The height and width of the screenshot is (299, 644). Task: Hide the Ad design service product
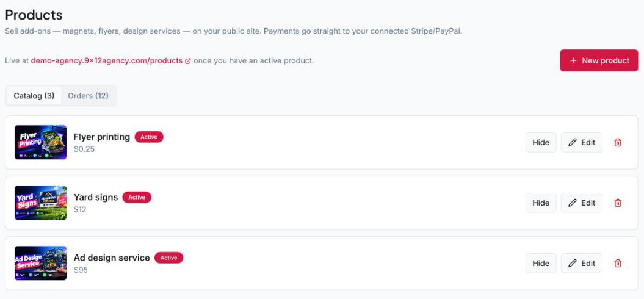pyautogui.click(x=541, y=263)
